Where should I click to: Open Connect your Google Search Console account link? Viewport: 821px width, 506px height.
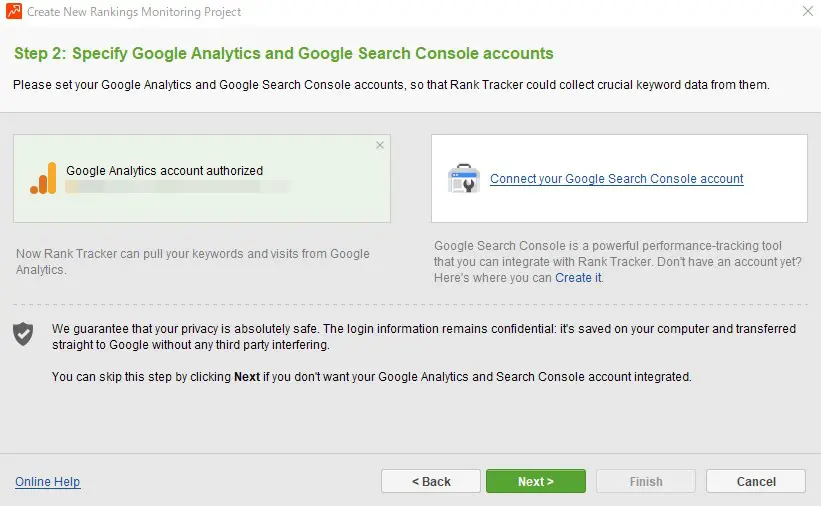pyautogui.click(x=616, y=179)
